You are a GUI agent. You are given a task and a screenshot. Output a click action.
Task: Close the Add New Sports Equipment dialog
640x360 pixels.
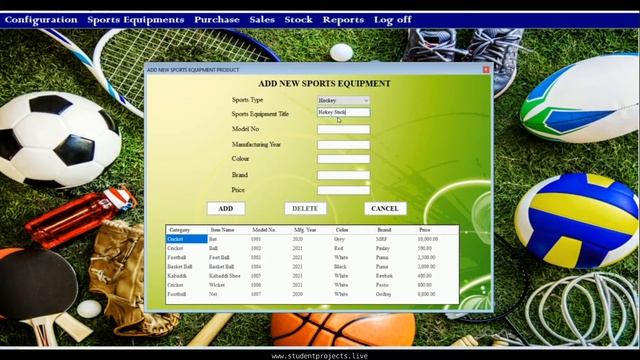click(486, 70)
